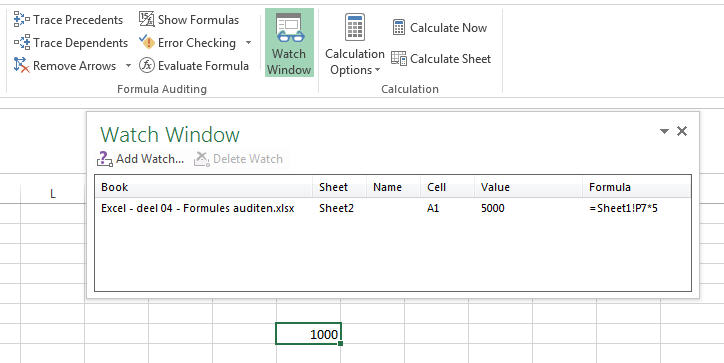
Task: Toggle the Watch Window button off
Action: pyautogui.click(x=289, y=43)
